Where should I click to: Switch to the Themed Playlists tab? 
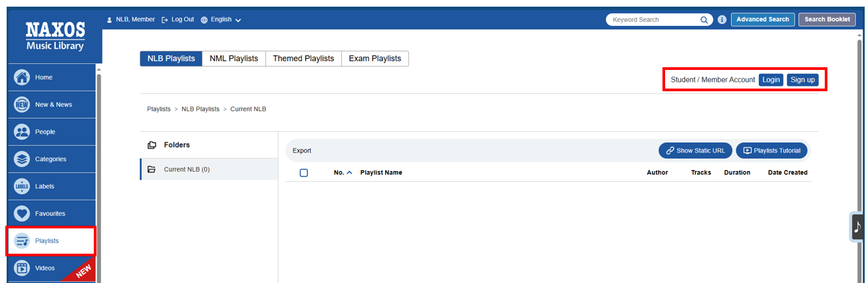303,59
